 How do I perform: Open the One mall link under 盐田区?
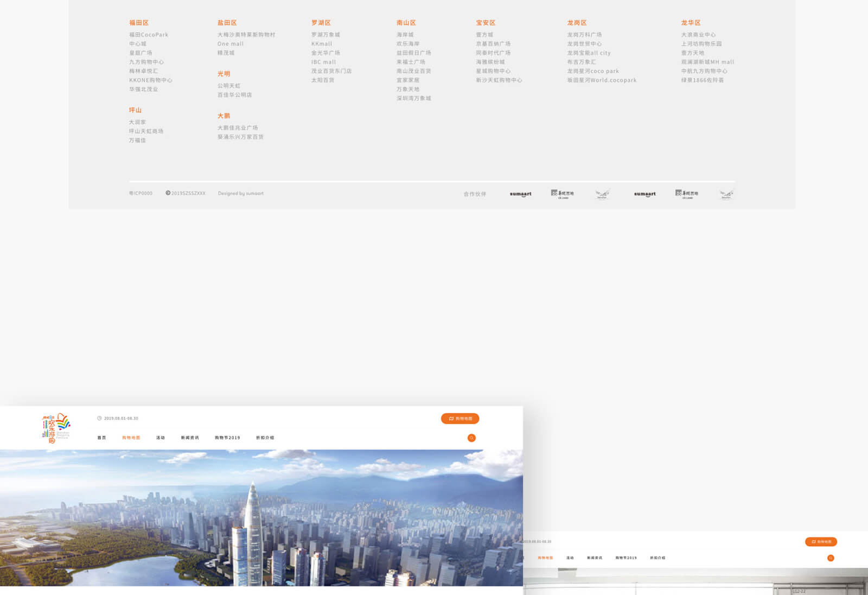[x=231, y=44]
